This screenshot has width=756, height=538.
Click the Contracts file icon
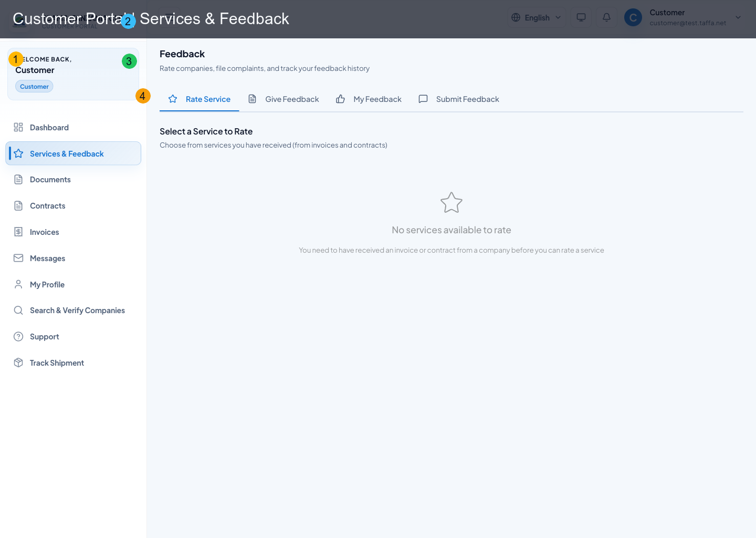point(18,206)
